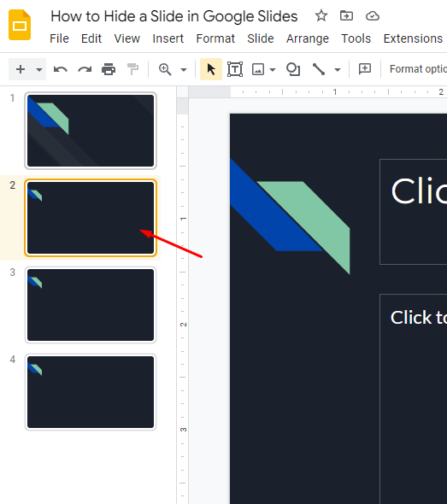
Task: Open the Tools menu
Action: tap(356, 38)
